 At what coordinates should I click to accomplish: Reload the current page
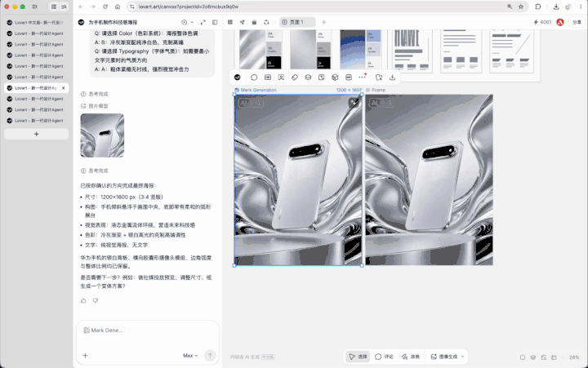pos(105,7)
